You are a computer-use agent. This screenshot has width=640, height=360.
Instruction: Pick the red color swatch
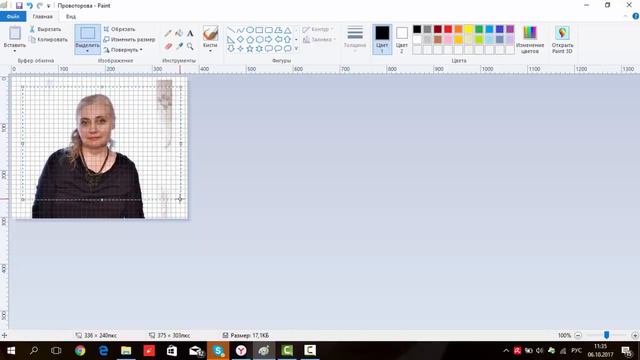tap(448, 29)
